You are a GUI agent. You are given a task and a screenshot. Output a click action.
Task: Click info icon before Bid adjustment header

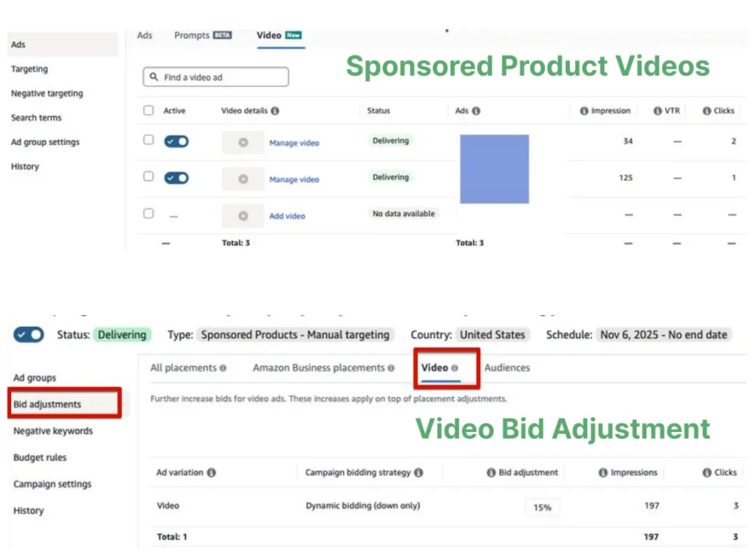pos(491,472)
